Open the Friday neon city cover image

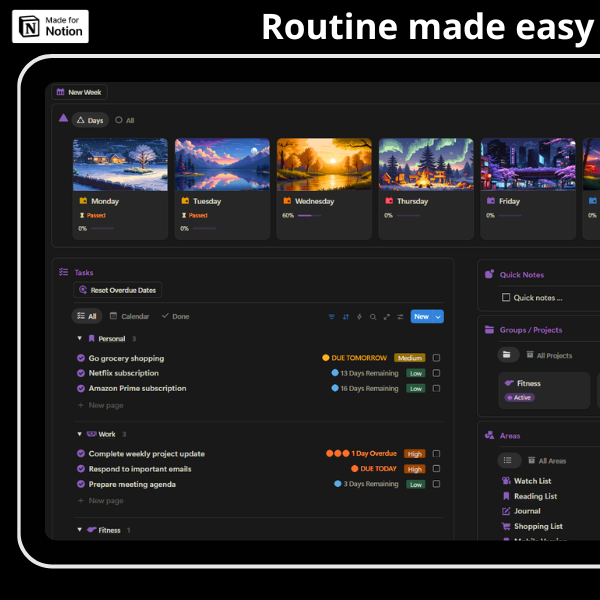[528, 165]
